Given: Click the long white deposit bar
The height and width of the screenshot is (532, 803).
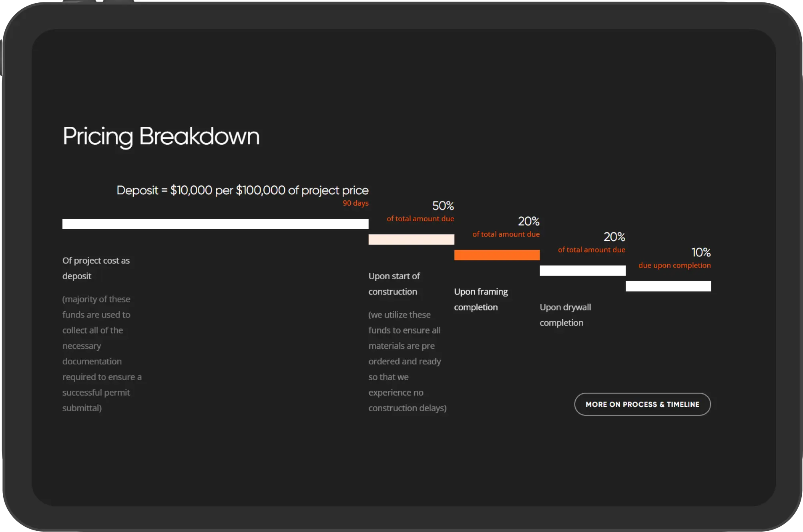Looking at the screenshot, I should coord(215,224).
